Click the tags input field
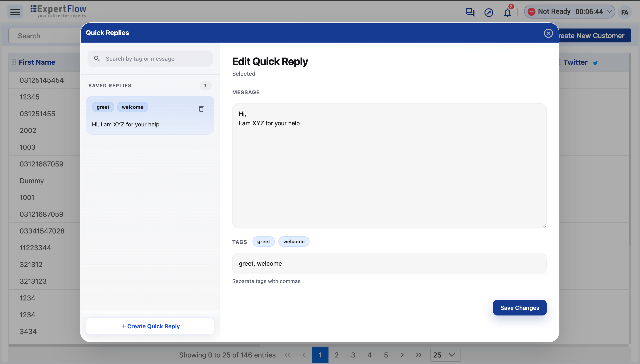The height and width of the screenshot is (364, 640). [x=389, y=263]
